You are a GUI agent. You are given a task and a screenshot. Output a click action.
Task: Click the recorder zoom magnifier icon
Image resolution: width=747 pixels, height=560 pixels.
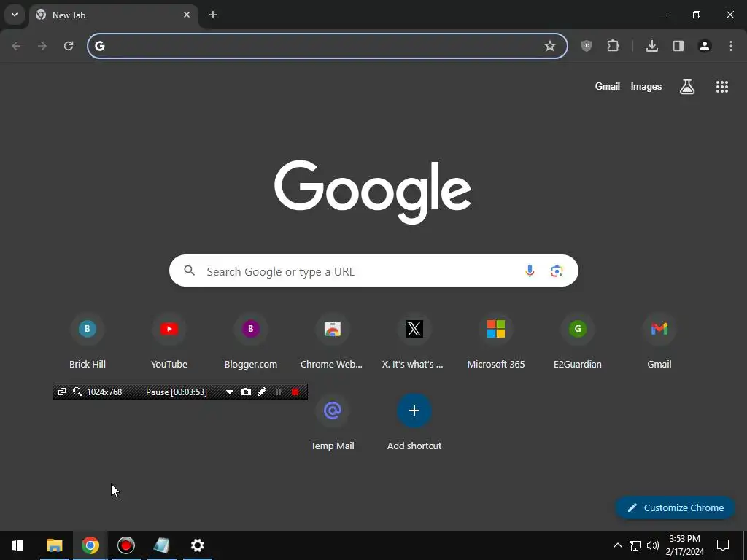(77, 392)
